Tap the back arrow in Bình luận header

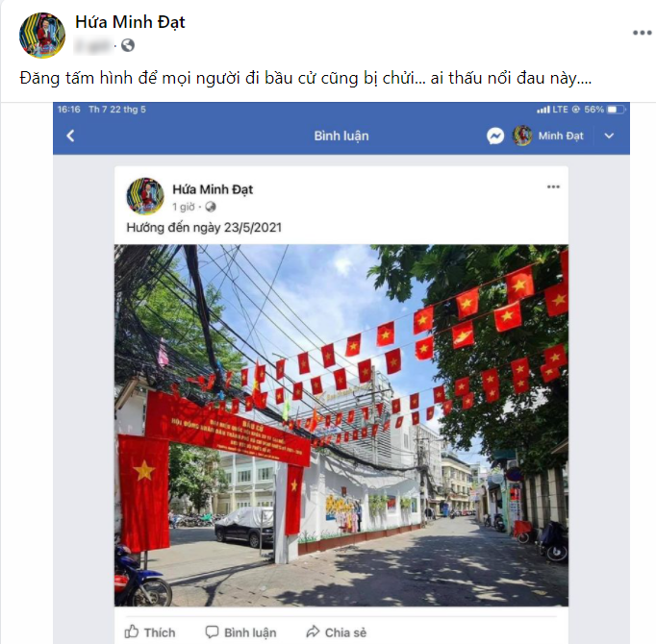(x=71, y=136)
